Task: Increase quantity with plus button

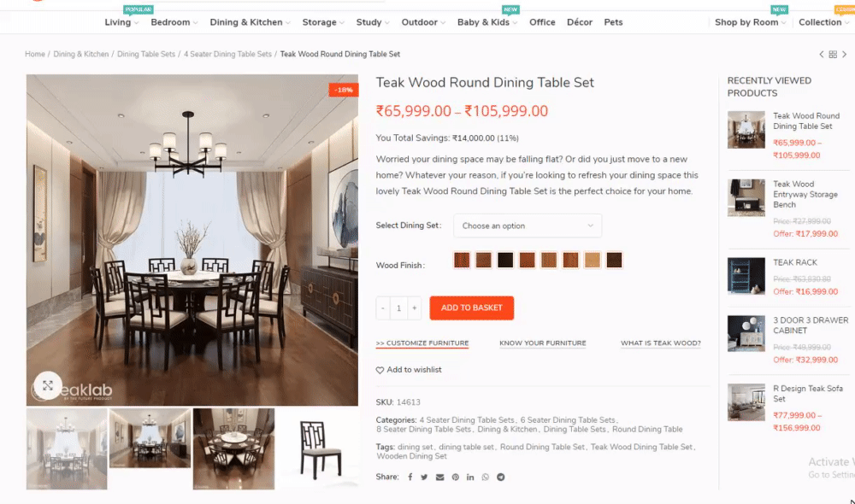Action: (x=415, y=308)
